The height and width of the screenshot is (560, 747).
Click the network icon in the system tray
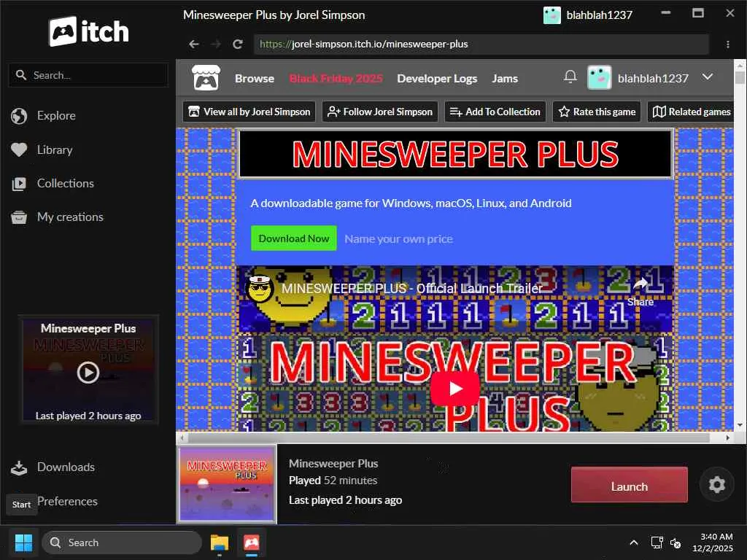click(657, 542)
